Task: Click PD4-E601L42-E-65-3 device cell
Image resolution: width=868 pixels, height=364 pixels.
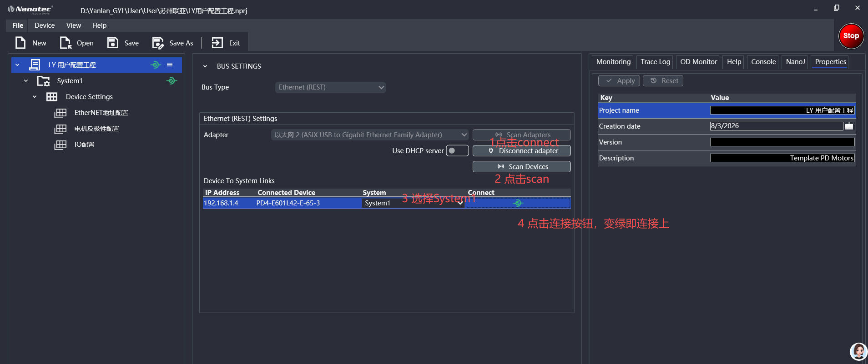Action: [x=288, y=203]
